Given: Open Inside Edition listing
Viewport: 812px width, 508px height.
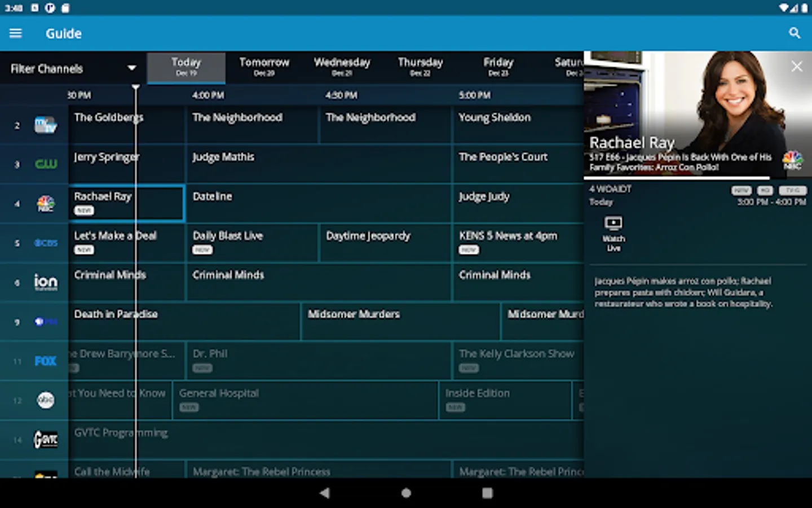Looking at the screenshot, I should (505, 400).
